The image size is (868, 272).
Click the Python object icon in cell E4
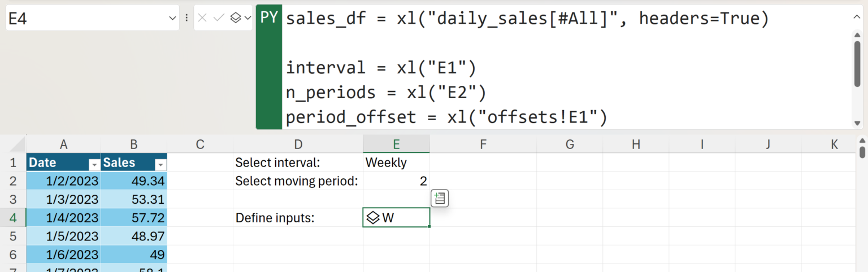click(x=372, y=218)
